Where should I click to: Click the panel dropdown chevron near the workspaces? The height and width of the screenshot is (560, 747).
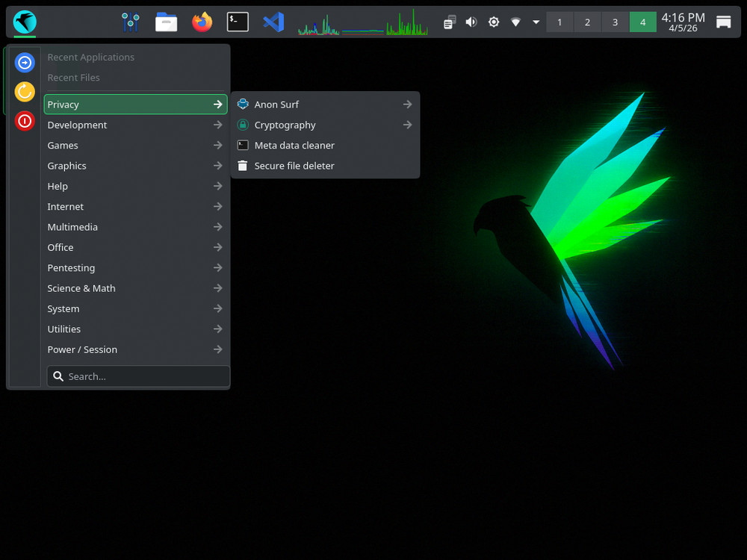(536, 22)
